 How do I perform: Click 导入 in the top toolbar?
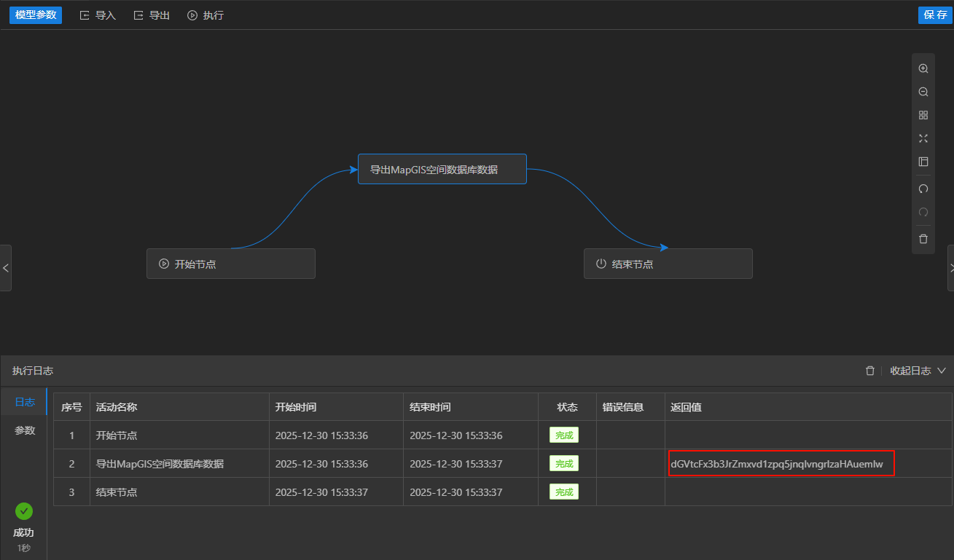point(98,15)
